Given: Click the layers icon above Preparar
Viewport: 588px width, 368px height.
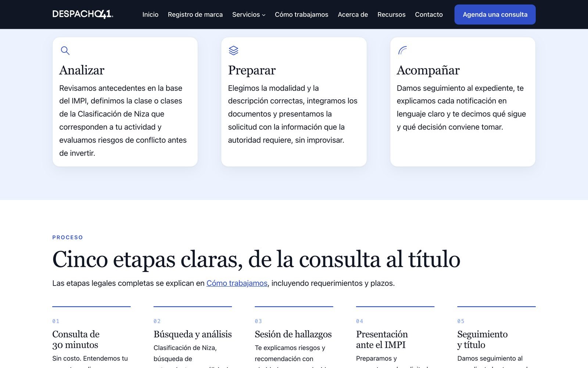Looking at the screenshot, I should click(233, 50).
